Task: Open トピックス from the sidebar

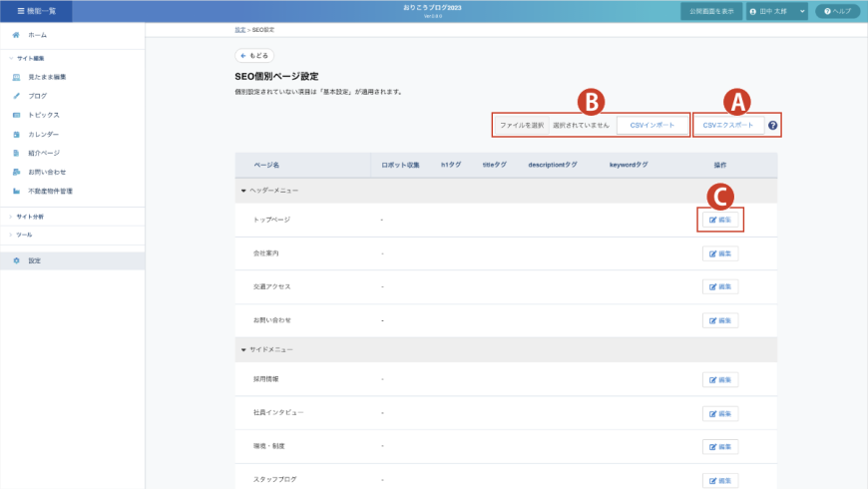Action: [43, 115]
